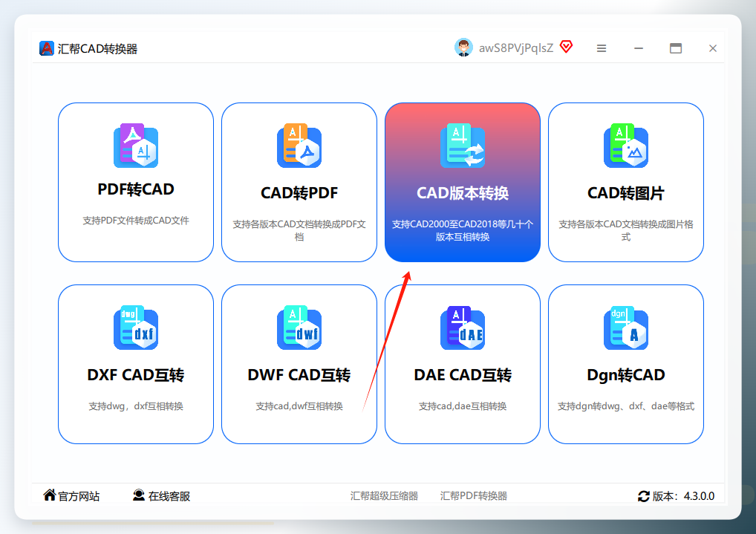Click the Dgn转CAD card icon
This screenshot has width=756, height=534.
click(626, 328)
